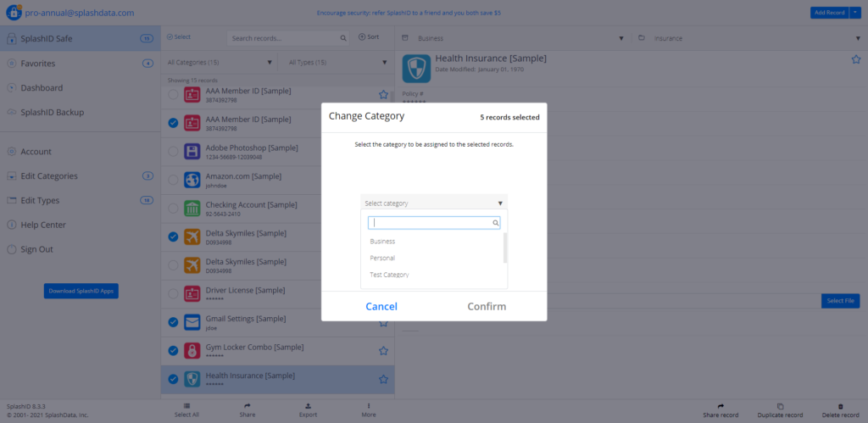Click the Export icon in bottom toolbar
The image size is (868, 423).
[308, 406]
